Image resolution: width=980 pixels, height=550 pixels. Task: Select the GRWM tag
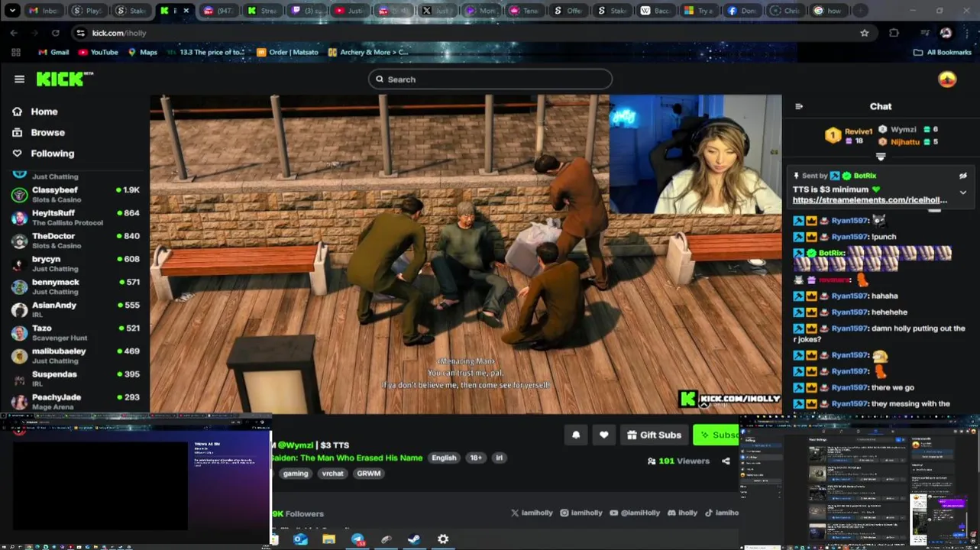[x=368, y=474]
